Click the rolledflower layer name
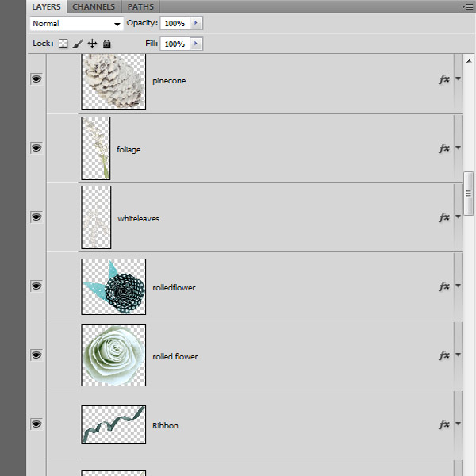The height and width of the screenshot is (476, 476). 174,287
